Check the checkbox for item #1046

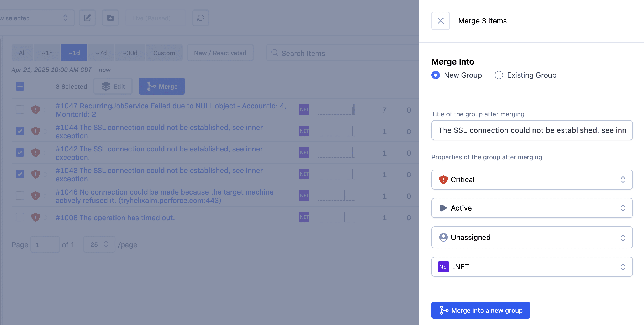[20, 196]
